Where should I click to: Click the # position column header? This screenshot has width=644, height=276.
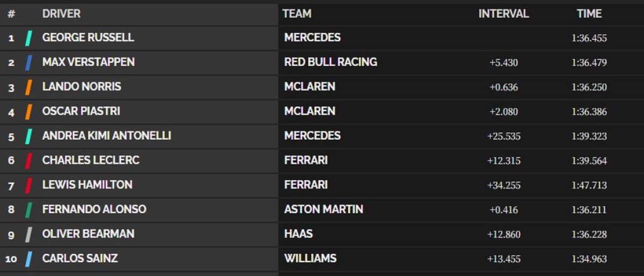tap(11, 14)
